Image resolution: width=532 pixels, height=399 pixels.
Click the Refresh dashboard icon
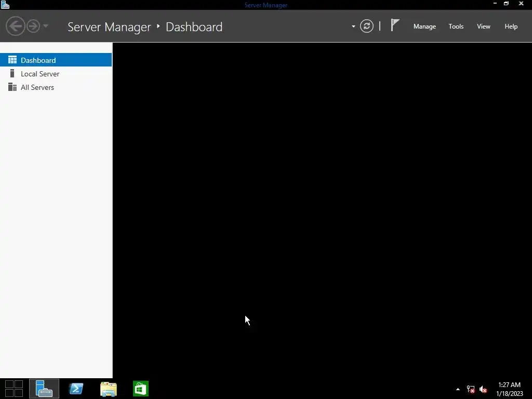coord(366,26)
